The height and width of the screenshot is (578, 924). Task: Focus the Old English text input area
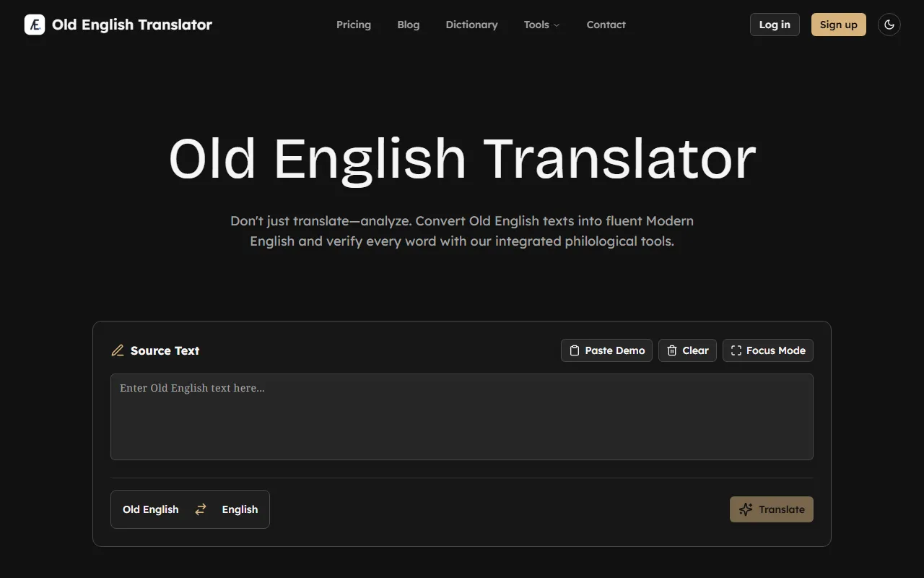(462, 417)
